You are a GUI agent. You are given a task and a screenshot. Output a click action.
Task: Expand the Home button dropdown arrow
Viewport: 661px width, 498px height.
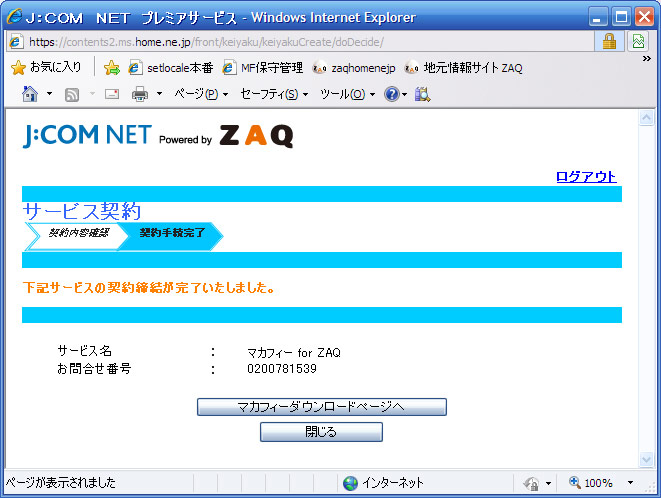[49, 93]
